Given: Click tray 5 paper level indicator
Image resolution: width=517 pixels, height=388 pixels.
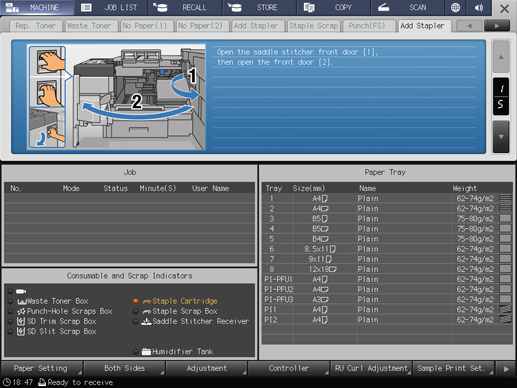Looking at the screenshot, I should [x=505, y=239].
